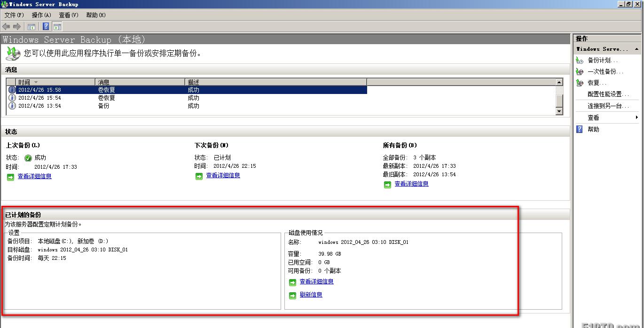Click the backup application icon beside intro text
The width and height of the screenshot is (644, 328).
click(13, 53)
